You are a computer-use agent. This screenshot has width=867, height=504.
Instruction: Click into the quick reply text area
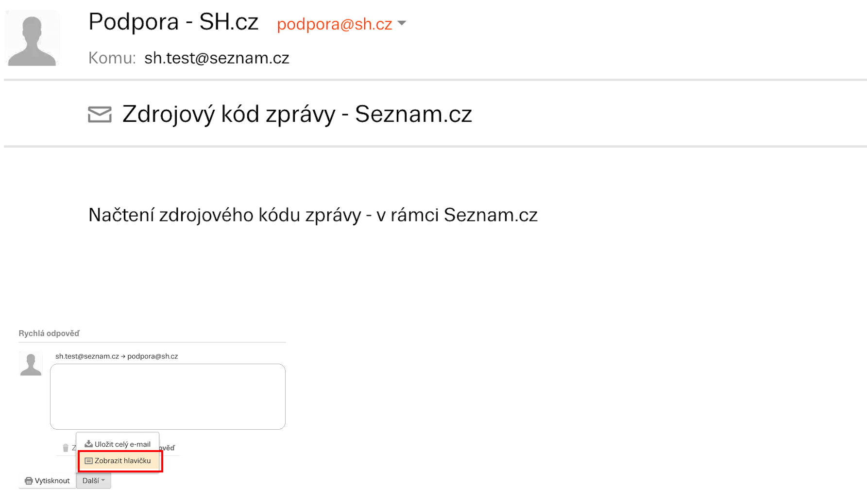tap(168, 396)
